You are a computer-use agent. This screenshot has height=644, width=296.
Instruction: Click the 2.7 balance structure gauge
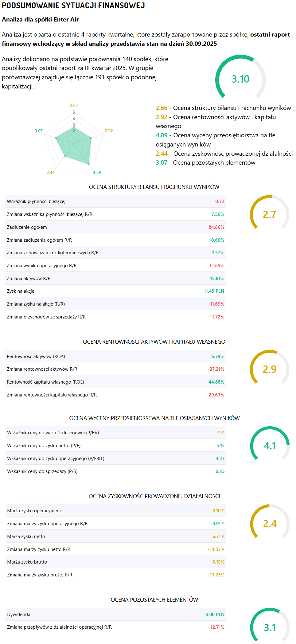[x=269, y=214]
